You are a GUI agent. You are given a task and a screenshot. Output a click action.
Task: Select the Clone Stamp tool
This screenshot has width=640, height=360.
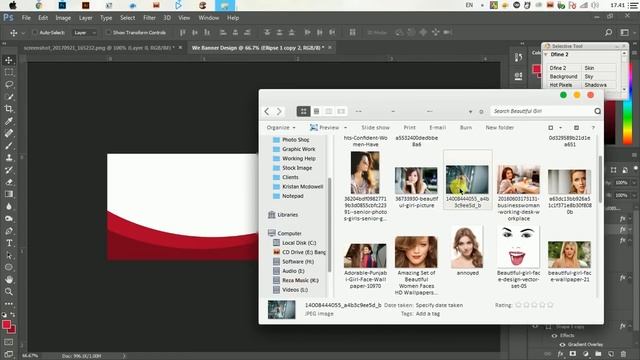pos(9,158)
